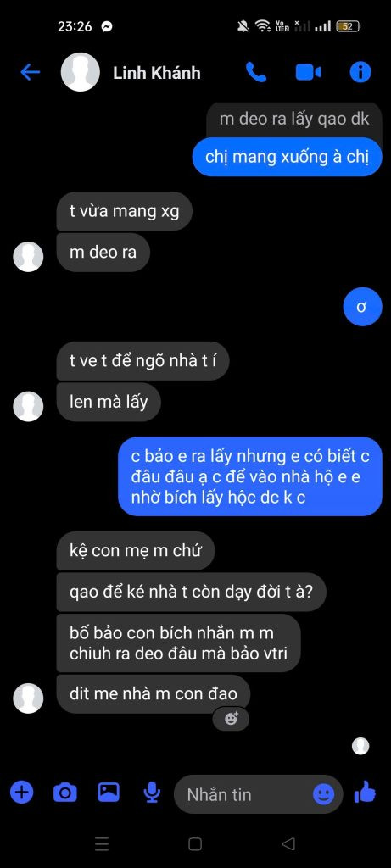Select the message 'chị mang xuống à chị'
This screenshot has height=868, width=391.
pyautogui.click(x=287, y=157)
